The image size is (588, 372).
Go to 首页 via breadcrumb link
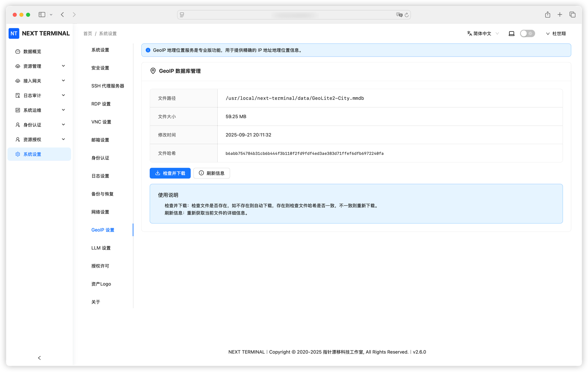pyautogui.click(x=88, y=34)
